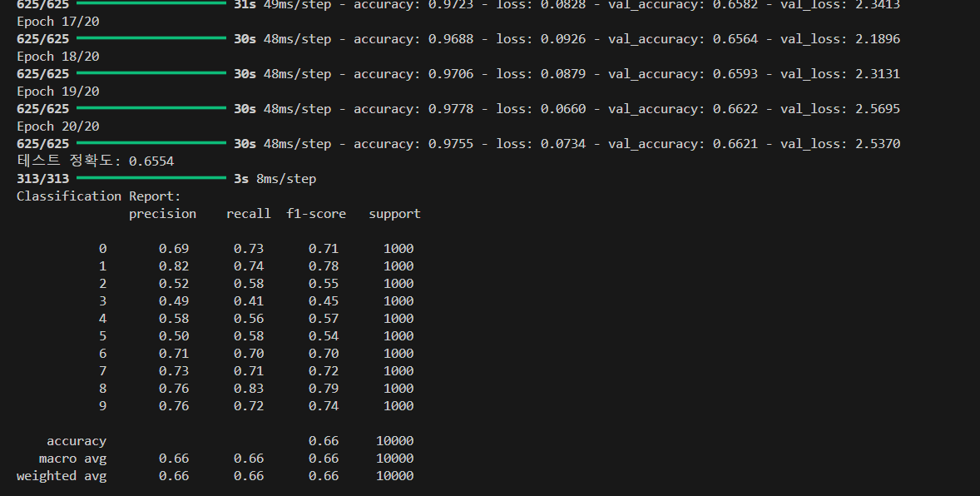The width and height of the screenshot is (980, 496).
Task: Click val_loss value 2.1896
Action: coord(878,39)
